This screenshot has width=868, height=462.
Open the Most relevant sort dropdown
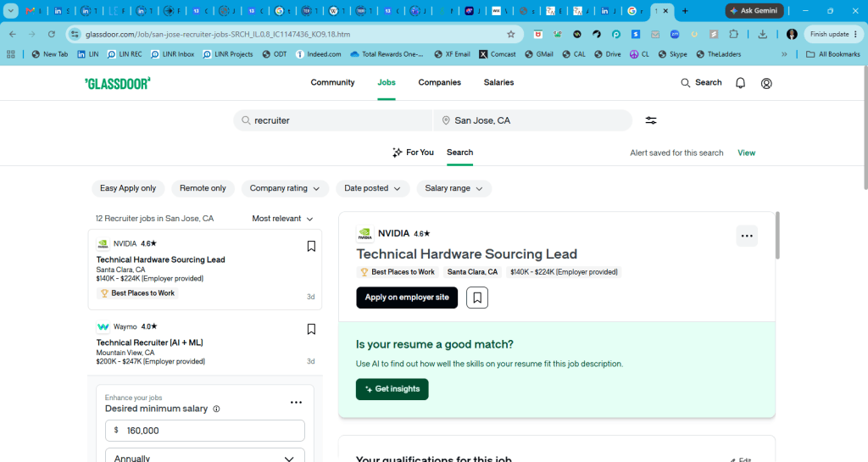click(x=282, y=219)
